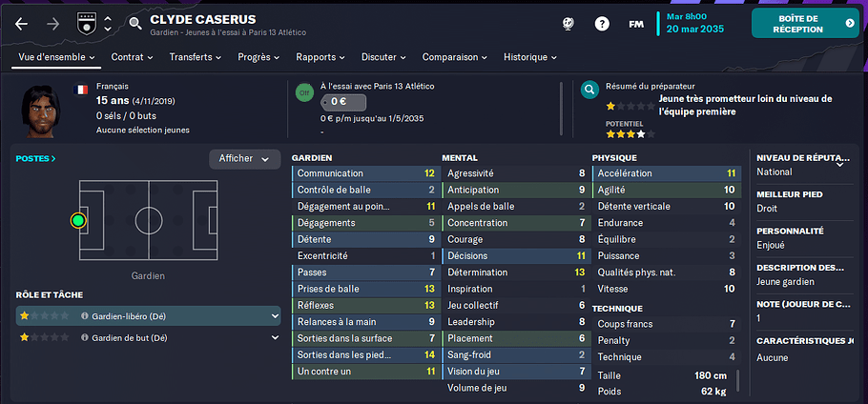Select the goalkeeper position dot on pitch
The height and width of the screenshot is (404, 868).
click(x=78, y=221)
